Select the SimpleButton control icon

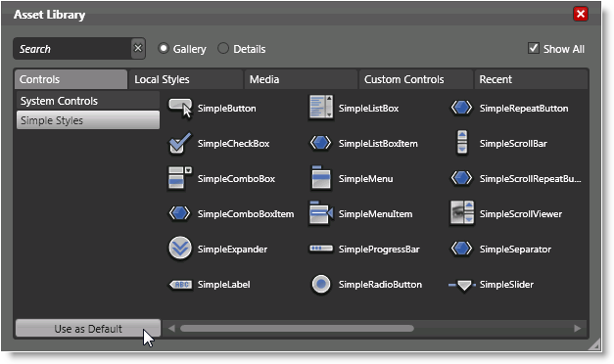tap(180, 109)
